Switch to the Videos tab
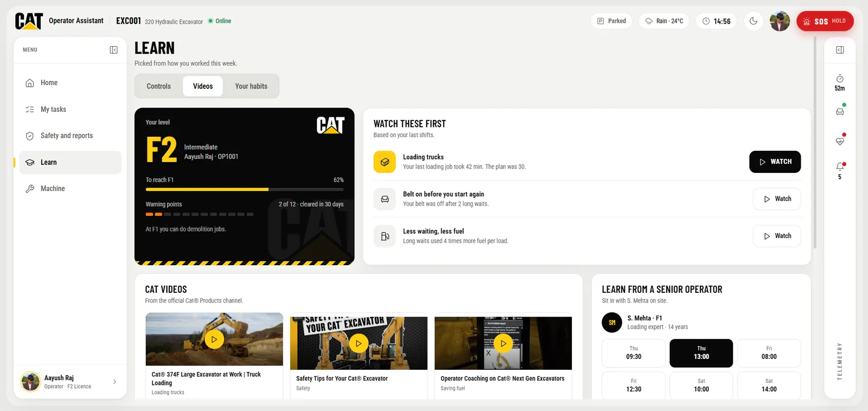 203,86
